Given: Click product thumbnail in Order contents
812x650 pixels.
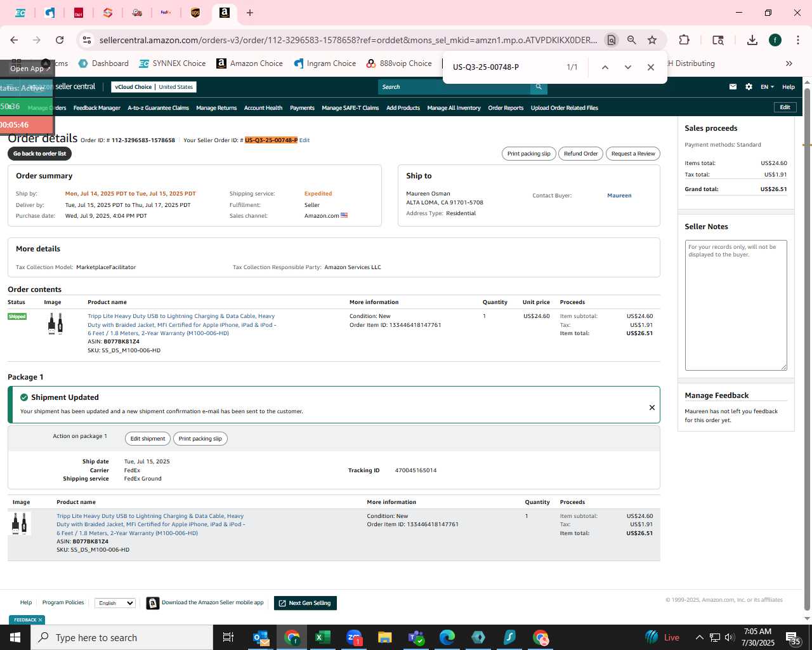Looking at the screenshot, I should (x=56, y=324).
